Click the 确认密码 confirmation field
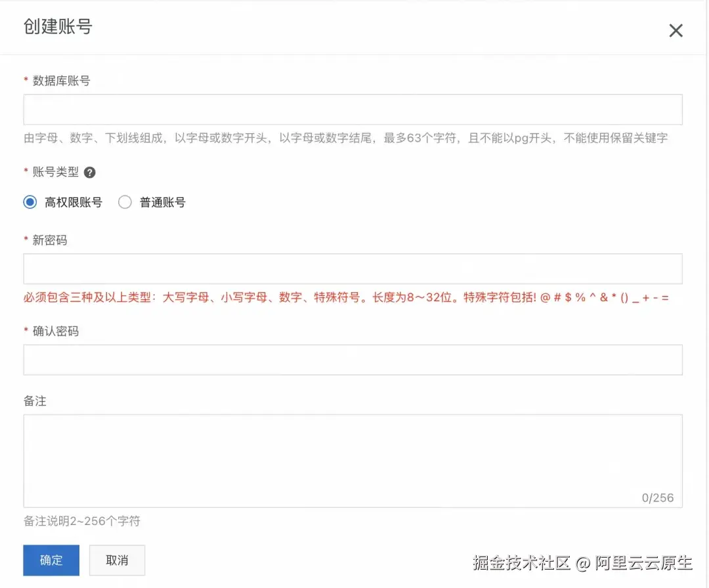 [353, 360]
